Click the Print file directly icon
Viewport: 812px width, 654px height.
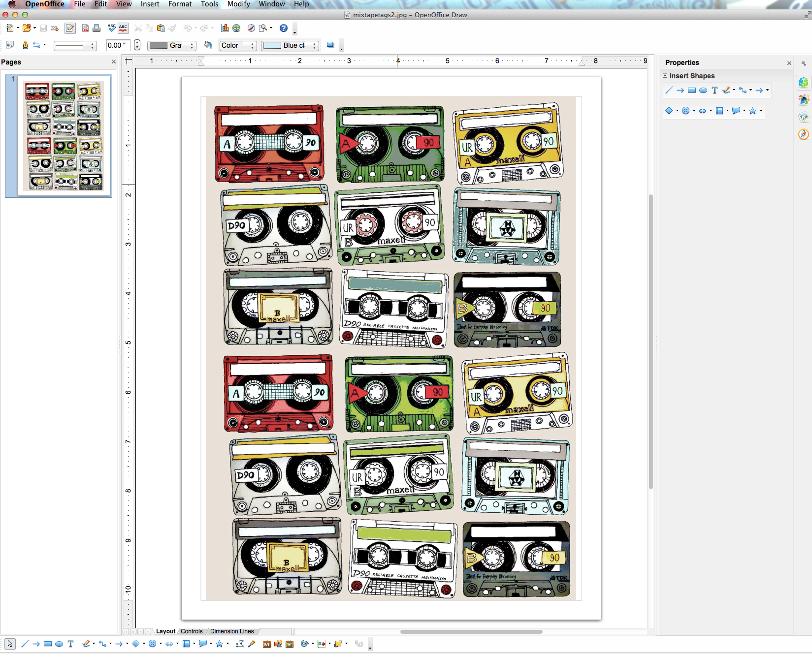pyautogui.click(x=97, y=28)
